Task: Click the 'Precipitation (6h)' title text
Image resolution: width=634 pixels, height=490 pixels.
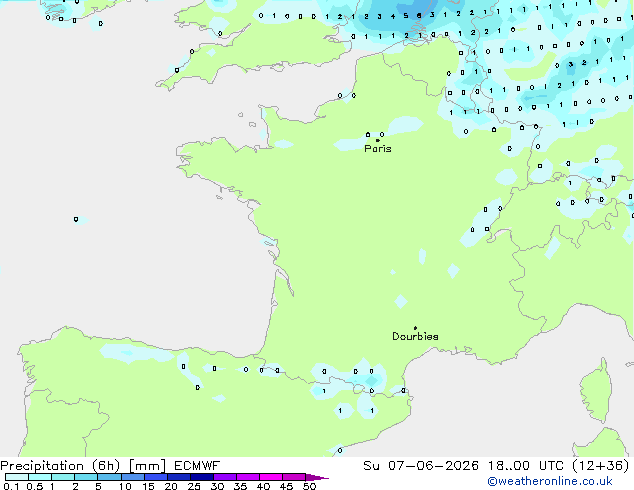Action: pos(60,466)
